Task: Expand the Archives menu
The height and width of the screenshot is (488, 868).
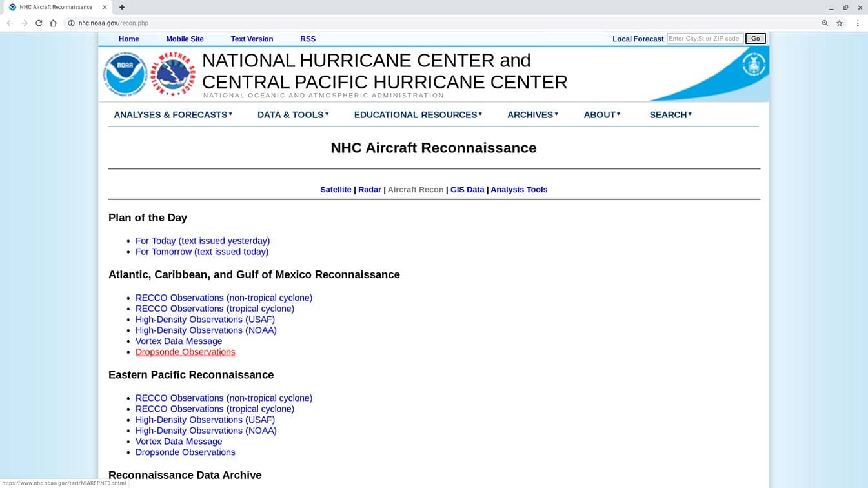Action: 532,115
